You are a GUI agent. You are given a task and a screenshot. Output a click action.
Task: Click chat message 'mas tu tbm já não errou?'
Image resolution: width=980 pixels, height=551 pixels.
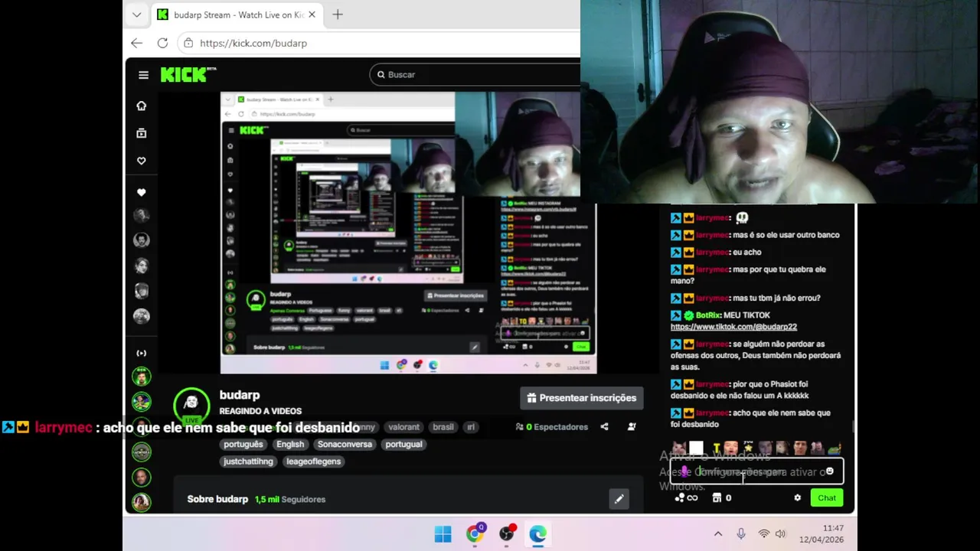coord(776,298)
